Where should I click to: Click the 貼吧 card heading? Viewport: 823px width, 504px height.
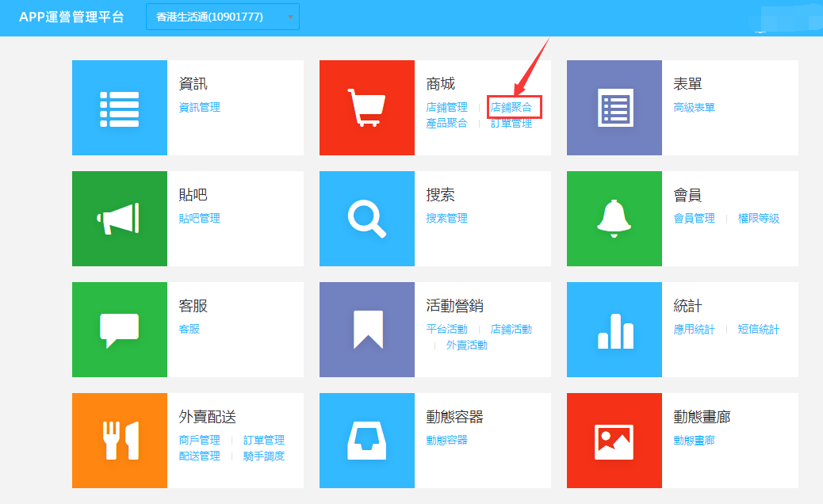(193, 195)
